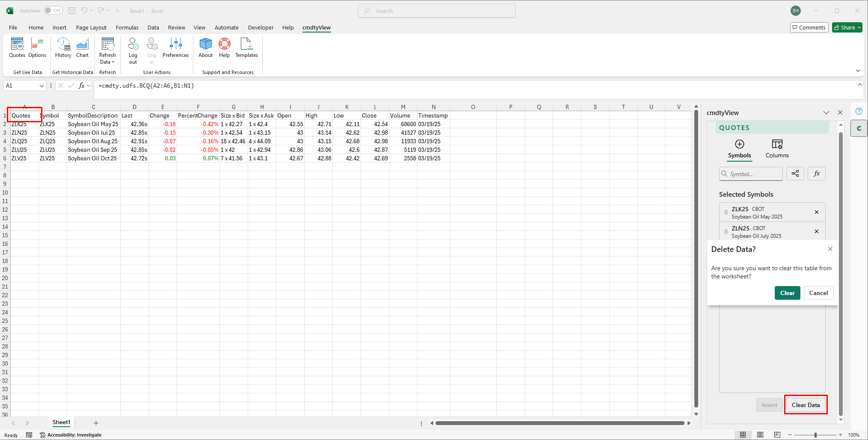Open ribbon display options chevron
The width and height of the screenshot is (868, 440).
858,71
